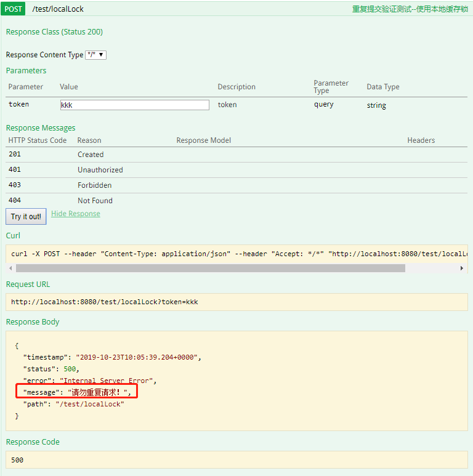Click the "message" line in response body
Screen dimensions: 473x476
point(77,392)
